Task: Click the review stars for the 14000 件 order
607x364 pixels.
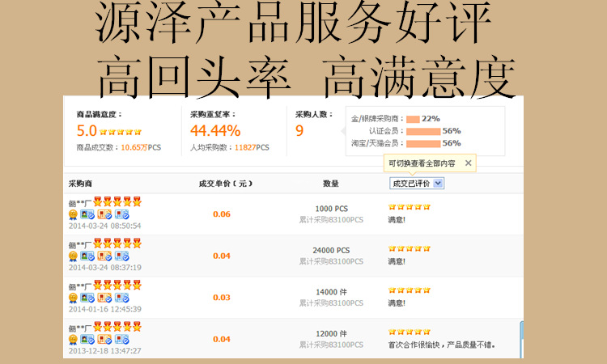Action: [x=410, y=290]
